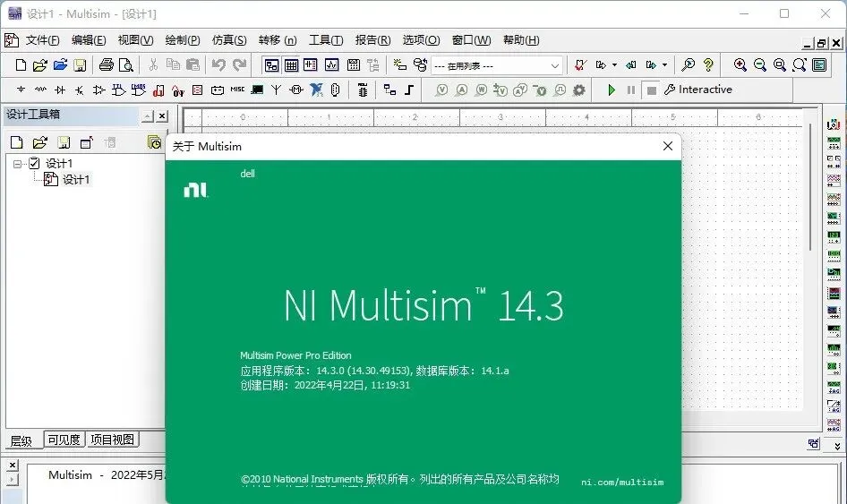This screenshot has height=504, width=847.
Task: Zoom in on the schematic
Action: 740,65
